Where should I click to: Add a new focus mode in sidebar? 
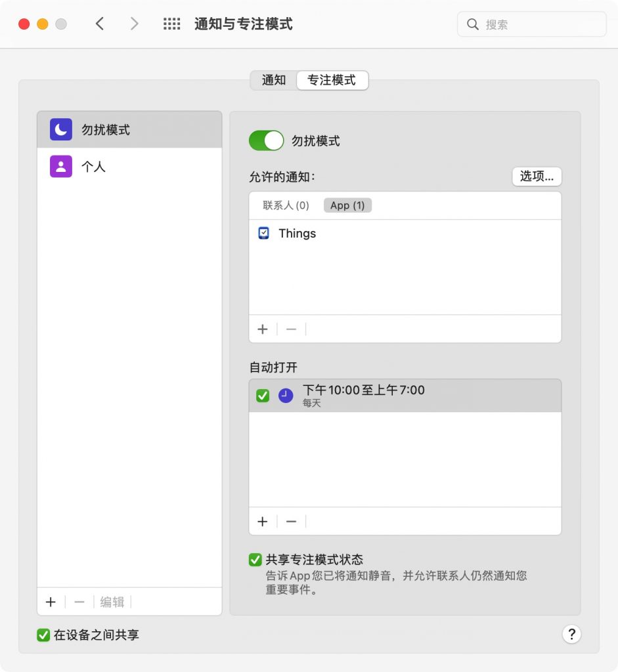pos(51,602)
